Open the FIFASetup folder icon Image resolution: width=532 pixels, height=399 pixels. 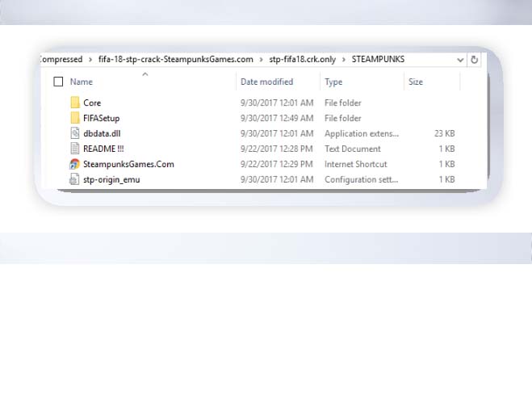coord(75,118)
